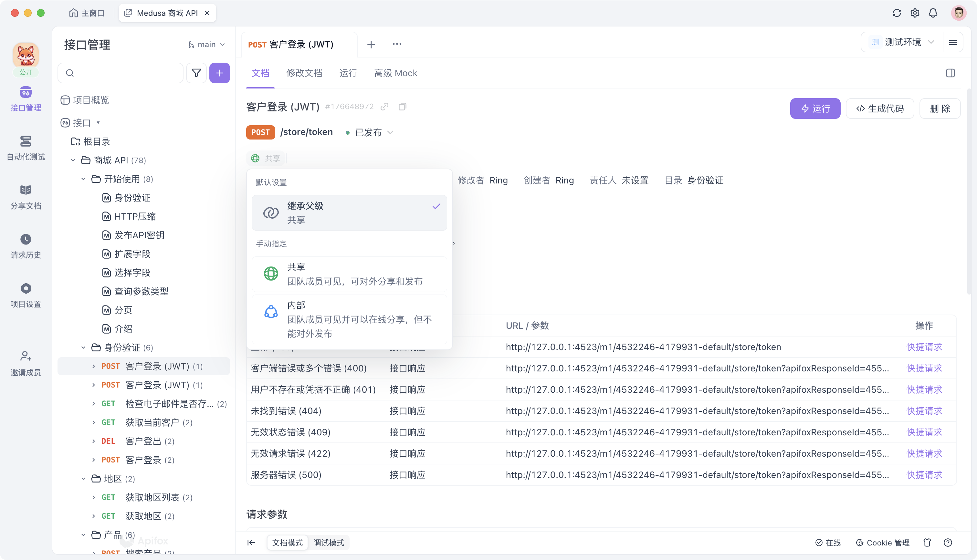
Task: Click the notification bell icon
Action: 933,13
